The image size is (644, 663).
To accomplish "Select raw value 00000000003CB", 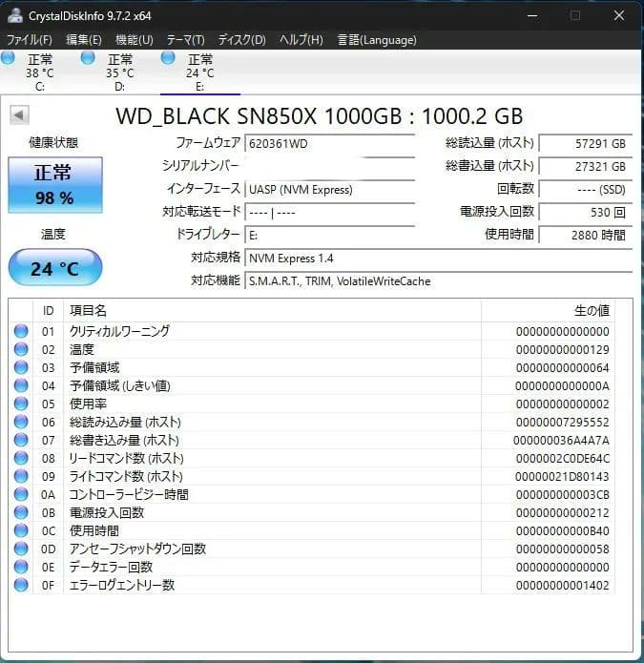I will 562,495.
